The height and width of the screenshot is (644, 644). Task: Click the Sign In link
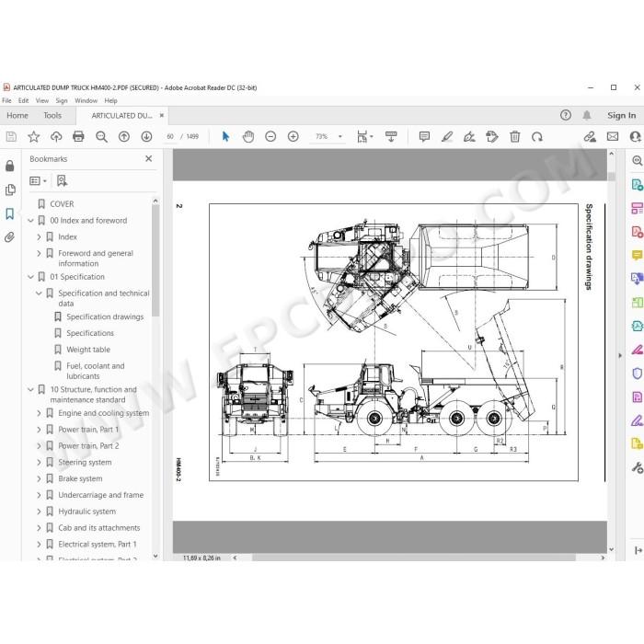click(x=621, y=115)
